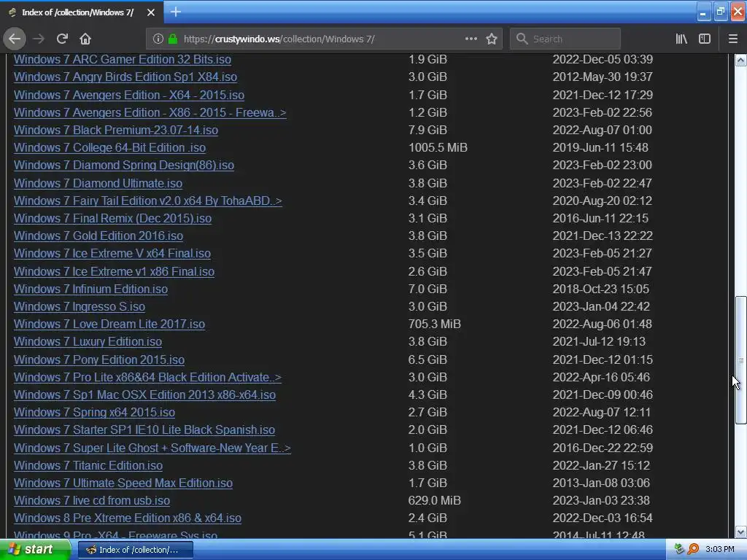Viewport: 747px width, 560px height.
Task: Open Windows 7 Diamond Spring Design(86).iso
Action: (124, 166)
